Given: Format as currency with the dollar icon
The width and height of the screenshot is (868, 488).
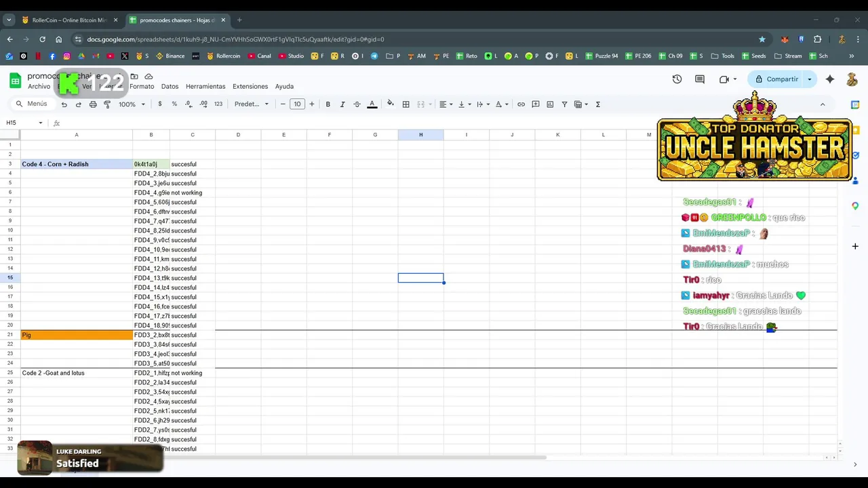Looking at the screenshot, I should [160, 104].
